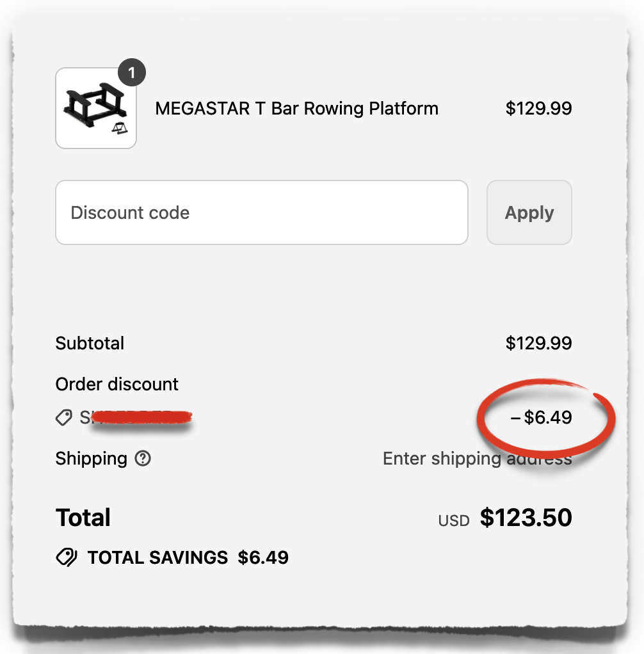Click the TOTAL SAVINGS $6.49 text

coord(188,557)
